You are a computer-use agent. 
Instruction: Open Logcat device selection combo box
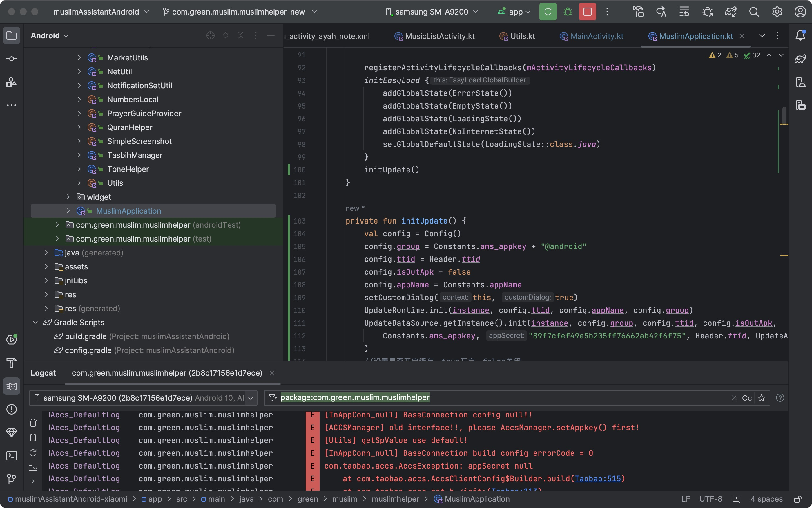[x=143, y=398]
